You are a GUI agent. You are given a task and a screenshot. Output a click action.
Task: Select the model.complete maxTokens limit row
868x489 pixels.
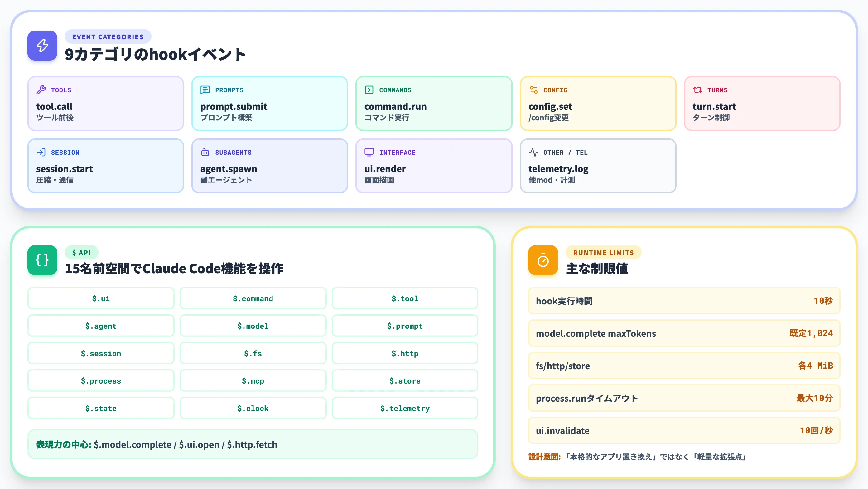pos(684,333)
